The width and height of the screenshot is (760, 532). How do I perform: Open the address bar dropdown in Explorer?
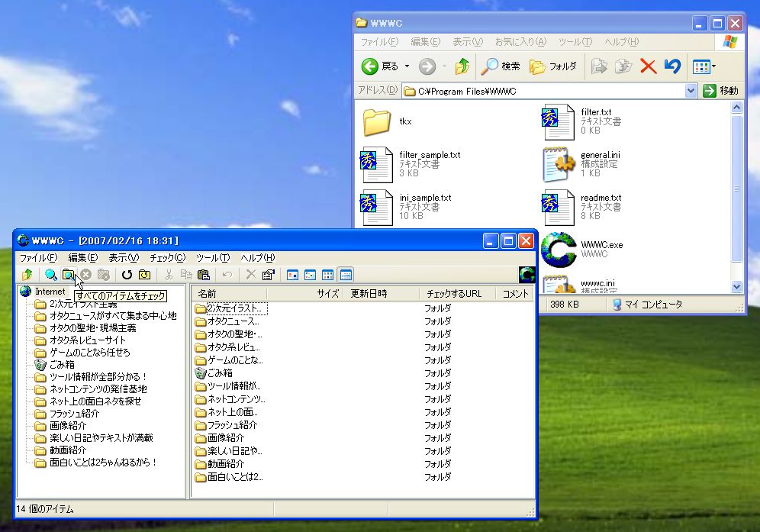(x=691, y=91)
